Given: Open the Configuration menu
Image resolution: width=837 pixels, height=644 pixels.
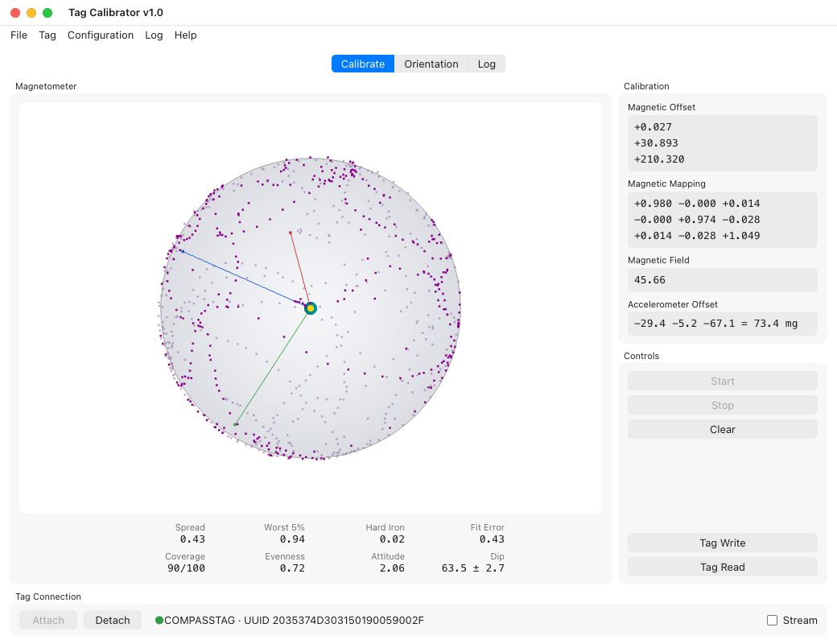Looking at the screenshot, I should (101, 35).
